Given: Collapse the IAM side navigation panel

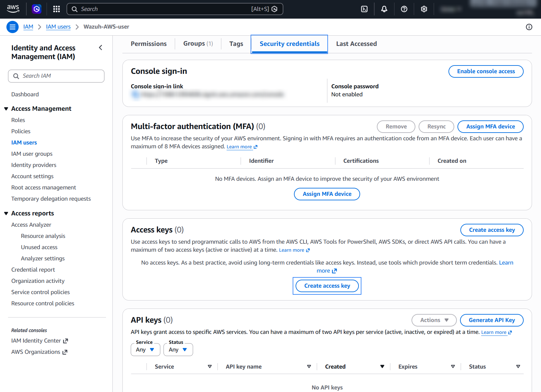Looking at the screenshot, I should tap(101, 48).
